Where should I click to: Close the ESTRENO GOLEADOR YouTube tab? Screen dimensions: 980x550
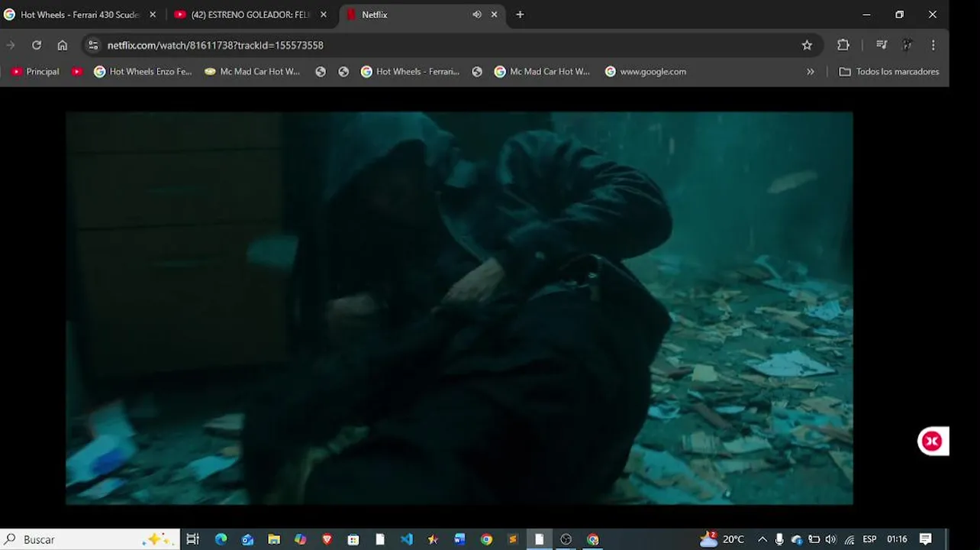pyautogui.click(x=323, y=15)
